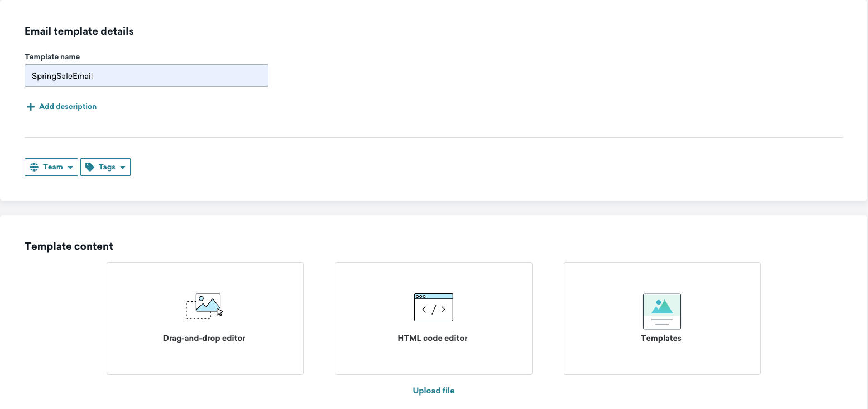This screenshot has height=409, width=868.
Task: Click the HTML code editor window icon
Action: [x=434, y=307]
